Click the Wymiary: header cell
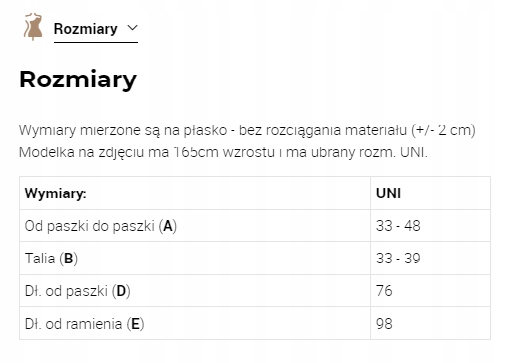Image resolution: width=507 pixels, height=363 pixels. click(195, 193)
